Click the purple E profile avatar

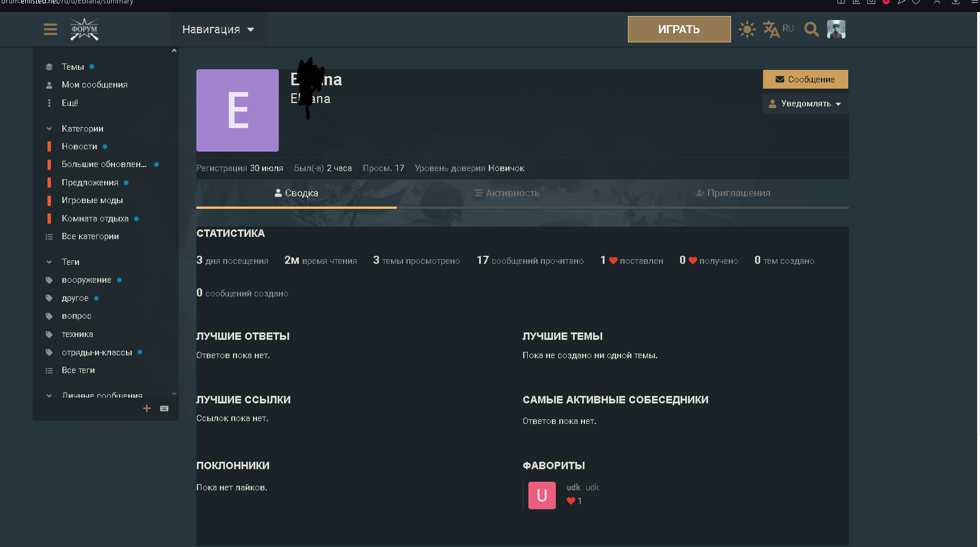pos(238,110)
